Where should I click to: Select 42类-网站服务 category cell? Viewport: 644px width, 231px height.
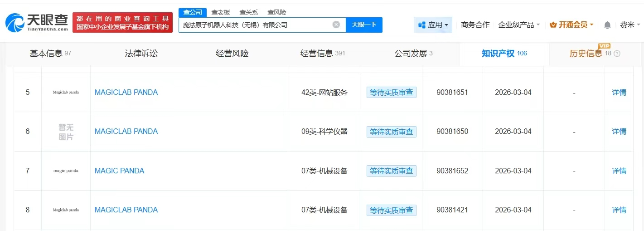[324, 93]
